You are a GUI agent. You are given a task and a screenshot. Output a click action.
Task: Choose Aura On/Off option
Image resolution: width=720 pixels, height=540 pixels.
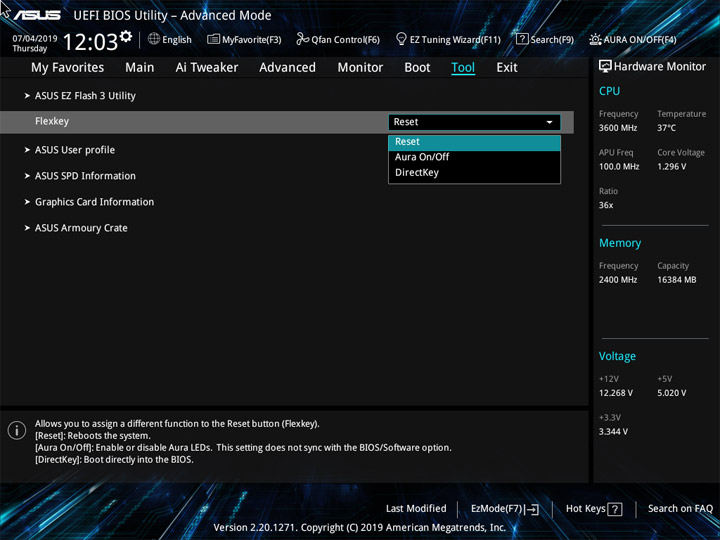474,157
